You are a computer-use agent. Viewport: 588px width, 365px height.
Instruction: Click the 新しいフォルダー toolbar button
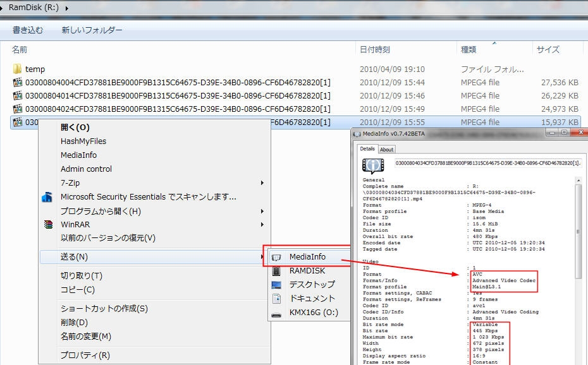(92, 30)
